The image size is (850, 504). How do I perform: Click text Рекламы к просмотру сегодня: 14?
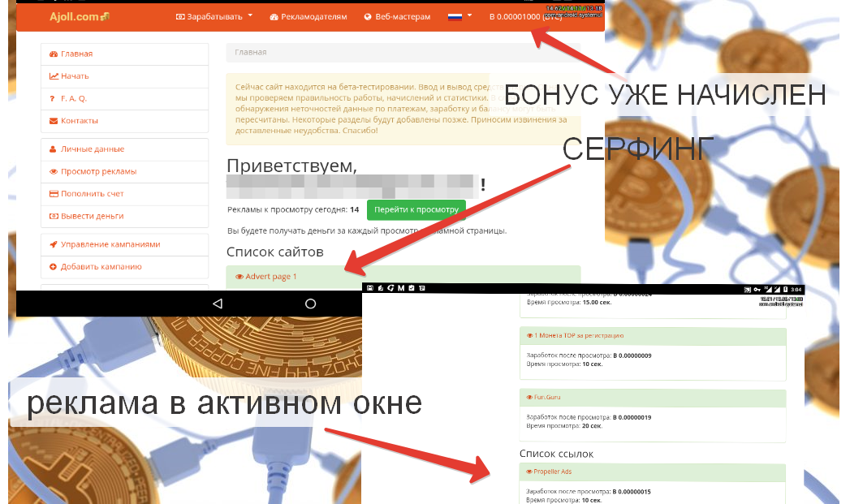coord(293,209)
